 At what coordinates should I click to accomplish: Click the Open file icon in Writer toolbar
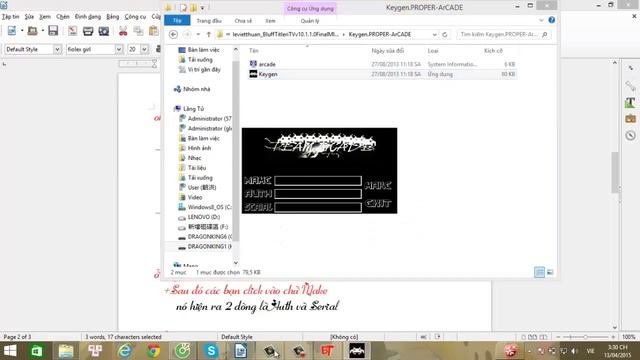(x=32, y=31)
